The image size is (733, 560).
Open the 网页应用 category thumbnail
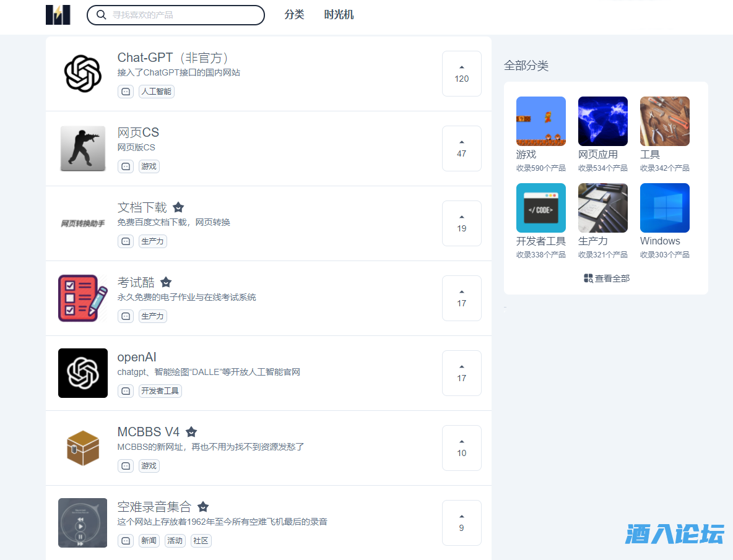[603, 121]
